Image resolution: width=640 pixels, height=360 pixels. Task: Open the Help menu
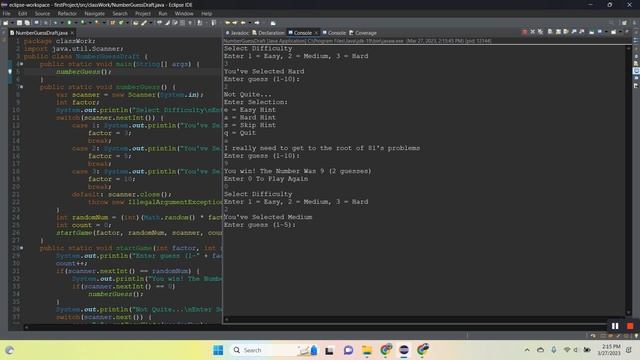click(207, 13)
